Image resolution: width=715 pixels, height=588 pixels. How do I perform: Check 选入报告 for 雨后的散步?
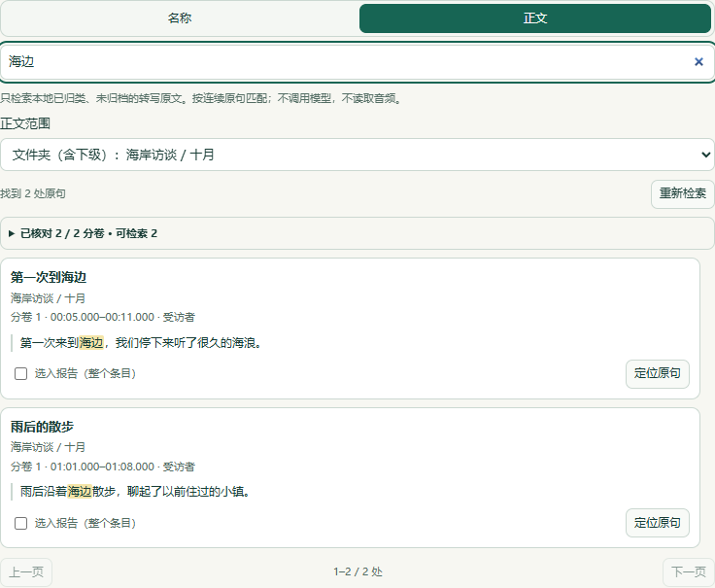coord(21,523)
